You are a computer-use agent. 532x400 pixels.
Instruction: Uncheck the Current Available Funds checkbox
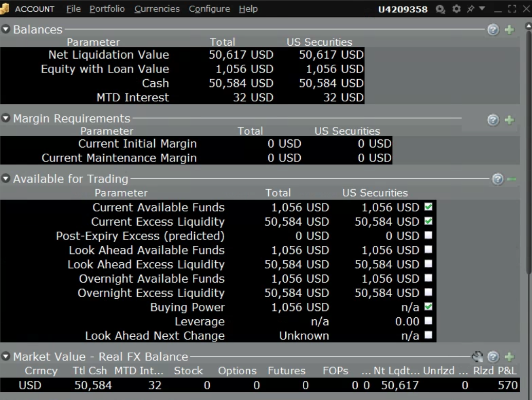click(x=428, y=207)
